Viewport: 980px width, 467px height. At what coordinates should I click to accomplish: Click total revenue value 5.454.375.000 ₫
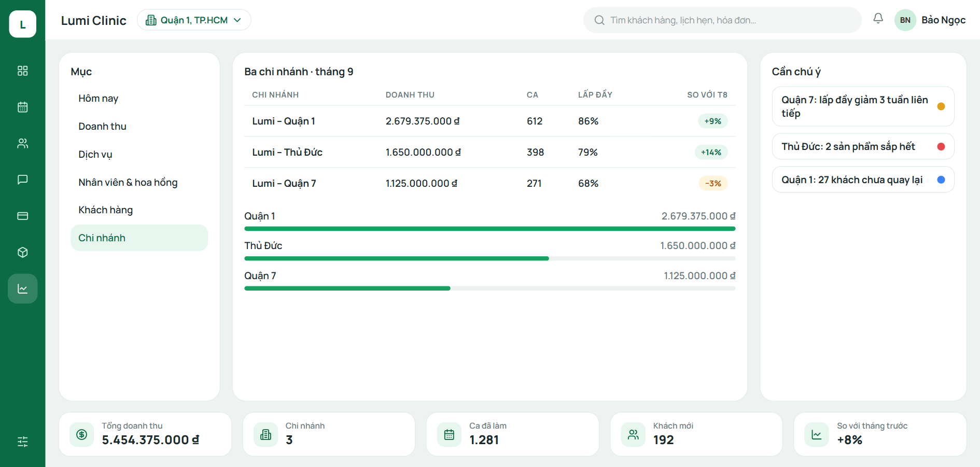150,440
